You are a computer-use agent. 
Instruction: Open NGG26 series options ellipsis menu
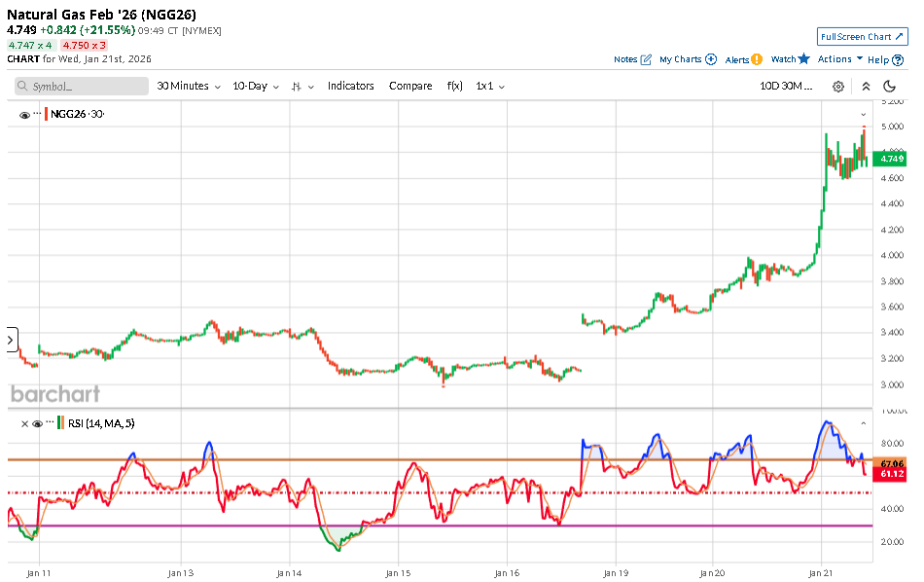[x=37, y=114]
